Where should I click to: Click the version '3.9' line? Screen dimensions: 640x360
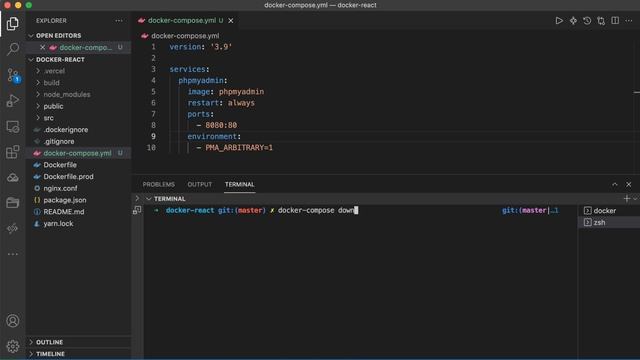pyautogui.click(x=200, y=47)
